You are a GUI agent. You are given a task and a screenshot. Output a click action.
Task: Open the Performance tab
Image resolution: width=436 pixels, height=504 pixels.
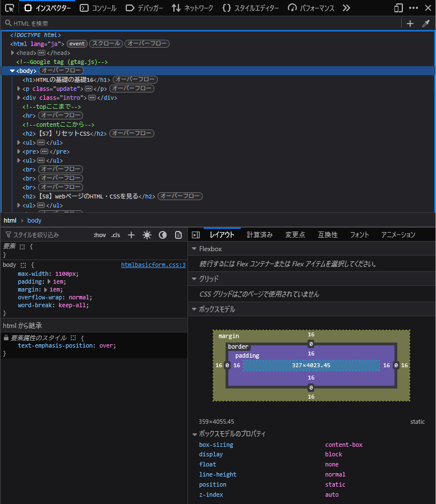pos(311,8)
